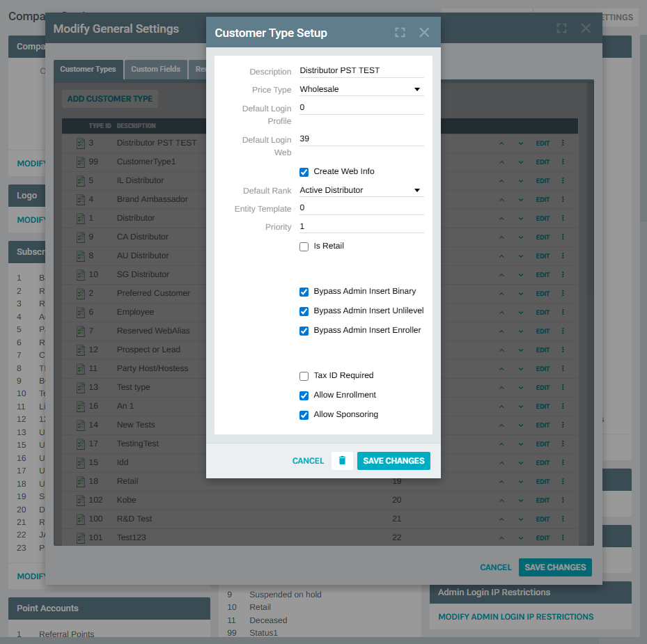This screenshot has height=644, width=647.
Task: Move Brand Ambassador row up
Action: pyautogui.click(x=501, y=200)
